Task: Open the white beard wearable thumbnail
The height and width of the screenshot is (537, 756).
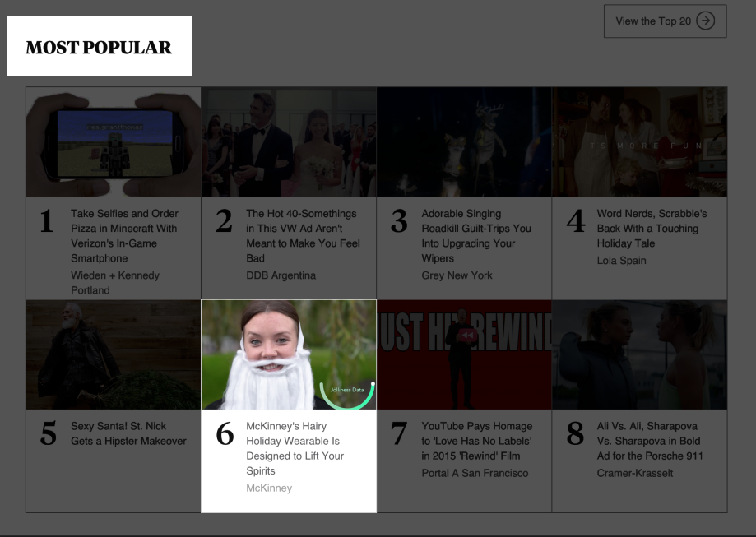Action: tap(289, 354)
